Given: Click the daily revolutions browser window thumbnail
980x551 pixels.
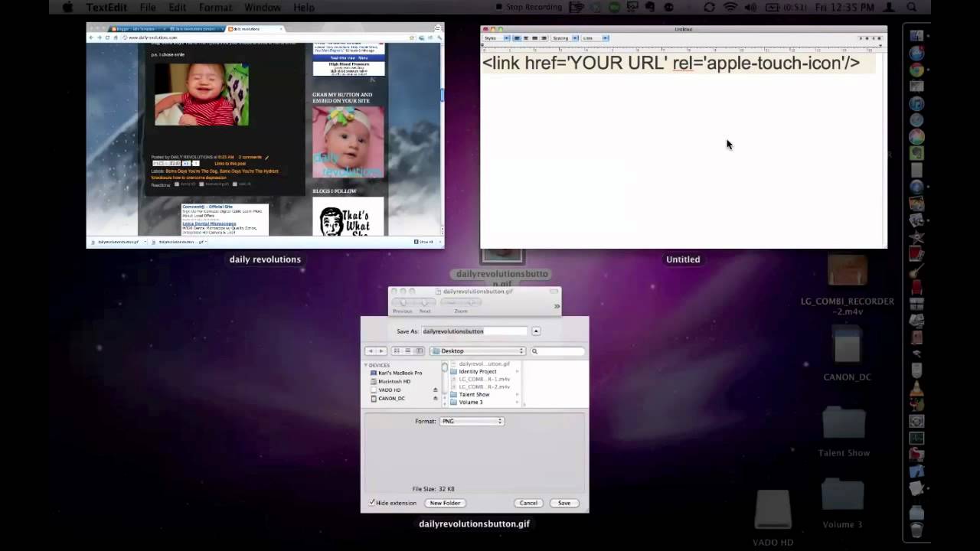Looking at the screenshot, I should tap(265, 135).
